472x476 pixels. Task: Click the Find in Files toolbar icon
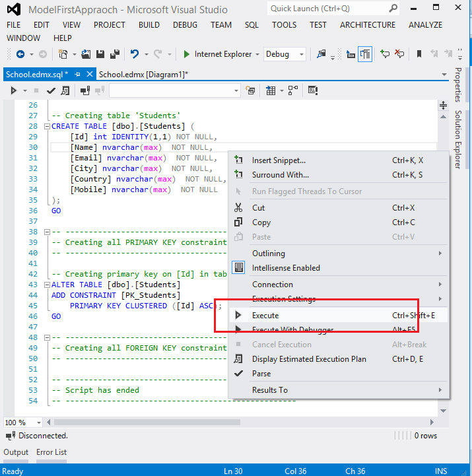coord(321,54)
